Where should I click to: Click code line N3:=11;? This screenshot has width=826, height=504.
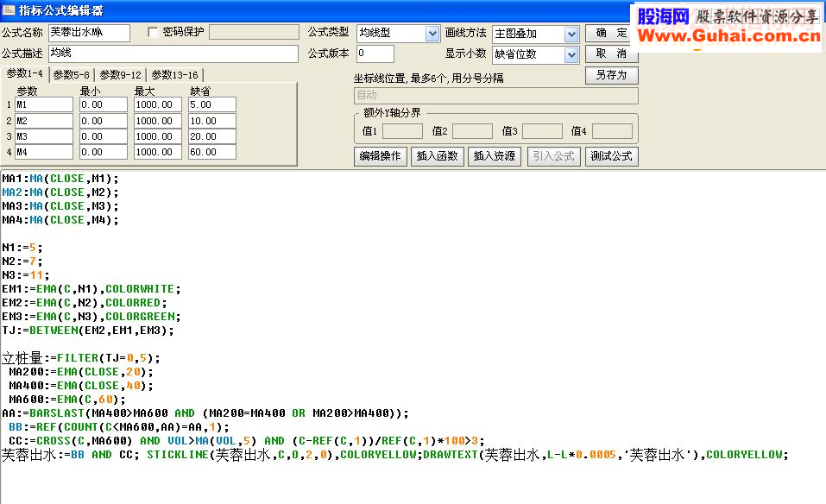25,275
